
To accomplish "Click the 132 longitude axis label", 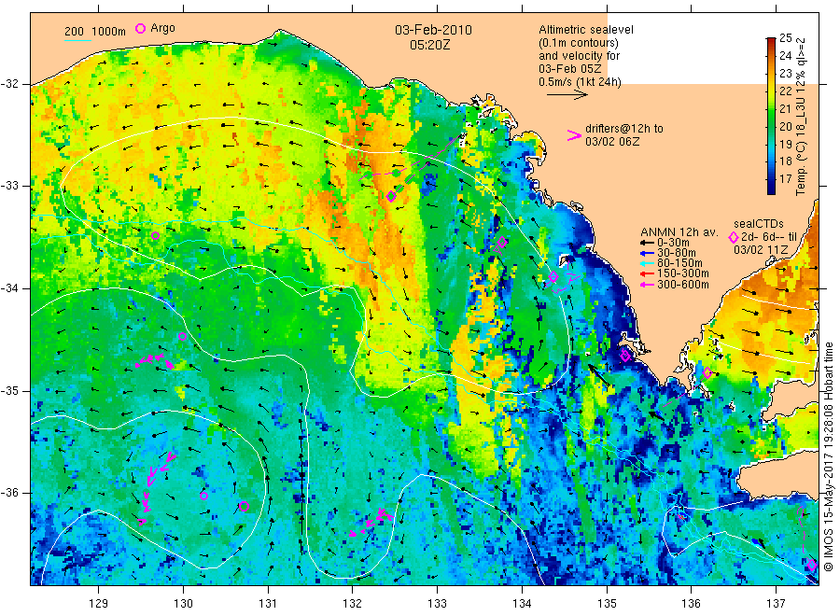I will coord(353,604).
